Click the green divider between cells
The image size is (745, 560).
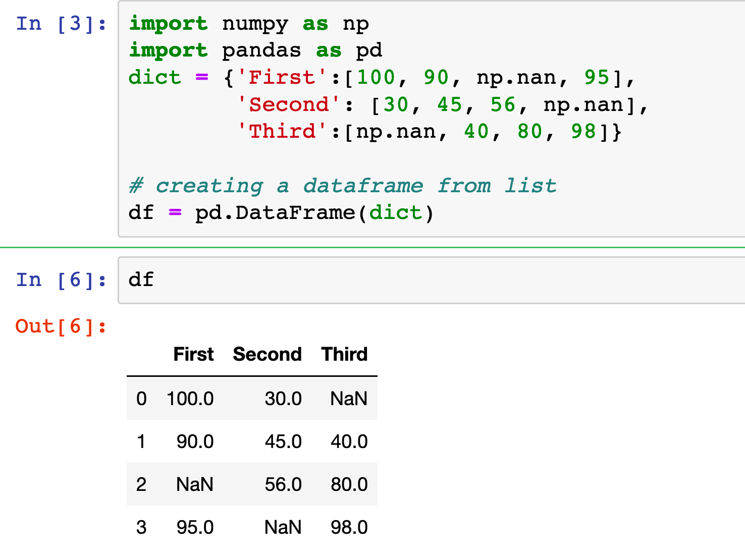click(373, 247)
